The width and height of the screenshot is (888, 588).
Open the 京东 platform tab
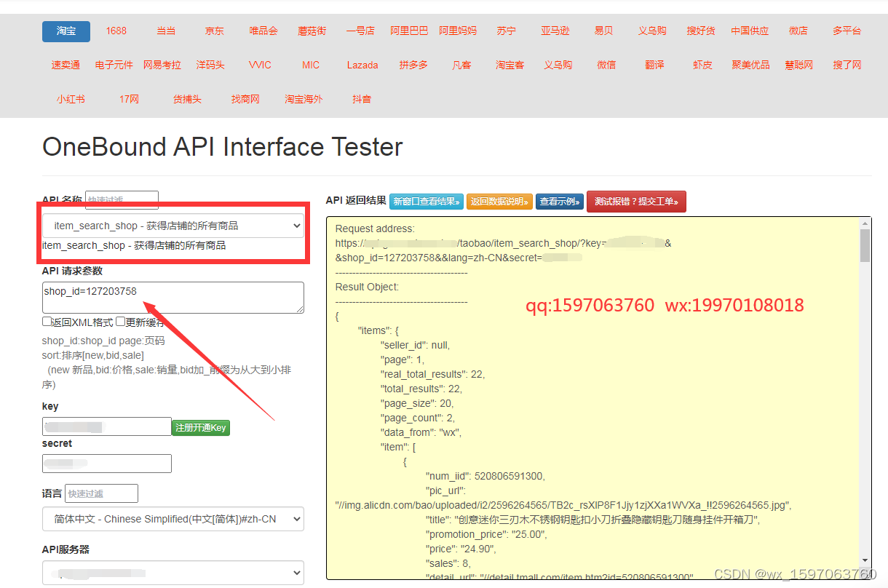click(215, 31)
